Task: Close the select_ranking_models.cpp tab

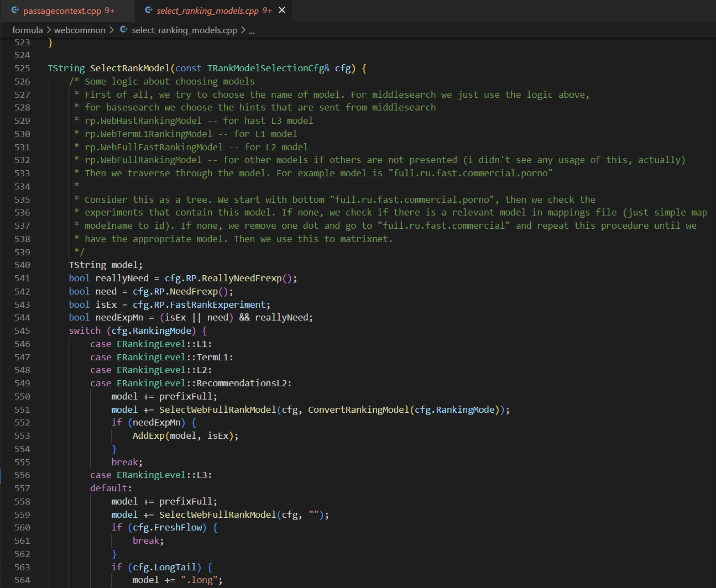Action: tap(282, 10)
